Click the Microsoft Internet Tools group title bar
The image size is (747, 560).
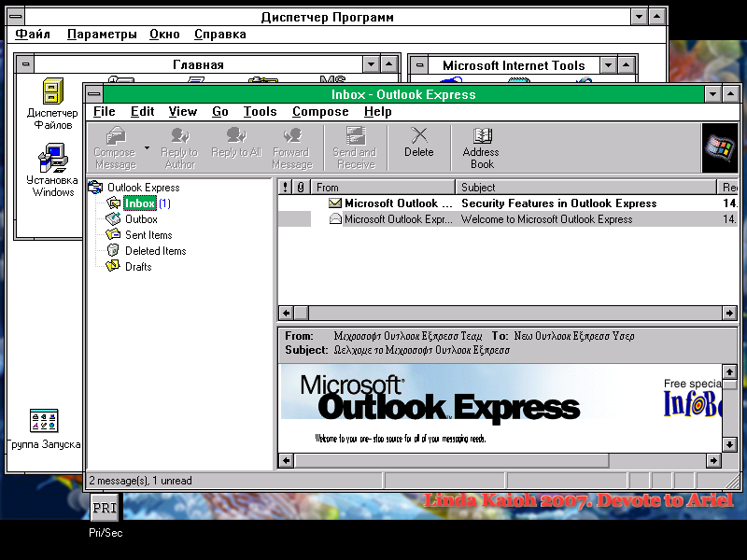click(514, 65)
